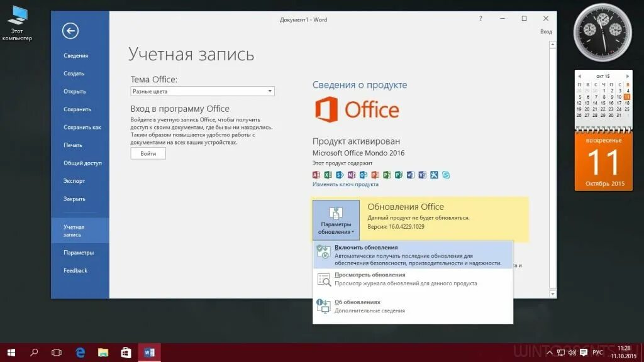Choose Включить обновления menu option

tap(413, 255)
